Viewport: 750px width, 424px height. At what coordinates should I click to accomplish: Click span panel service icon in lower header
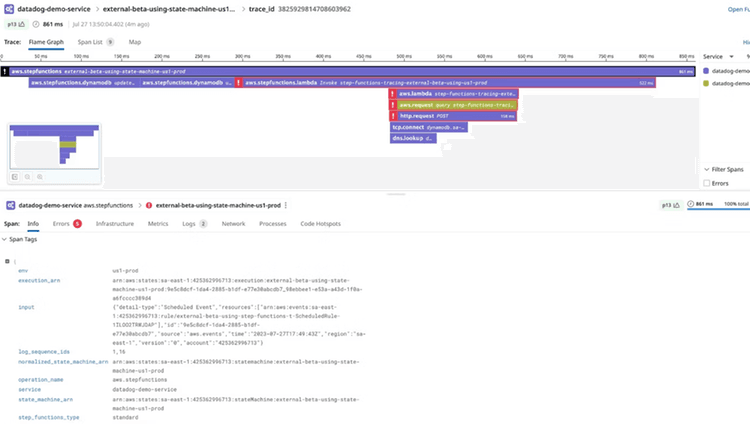pos(11,205)
